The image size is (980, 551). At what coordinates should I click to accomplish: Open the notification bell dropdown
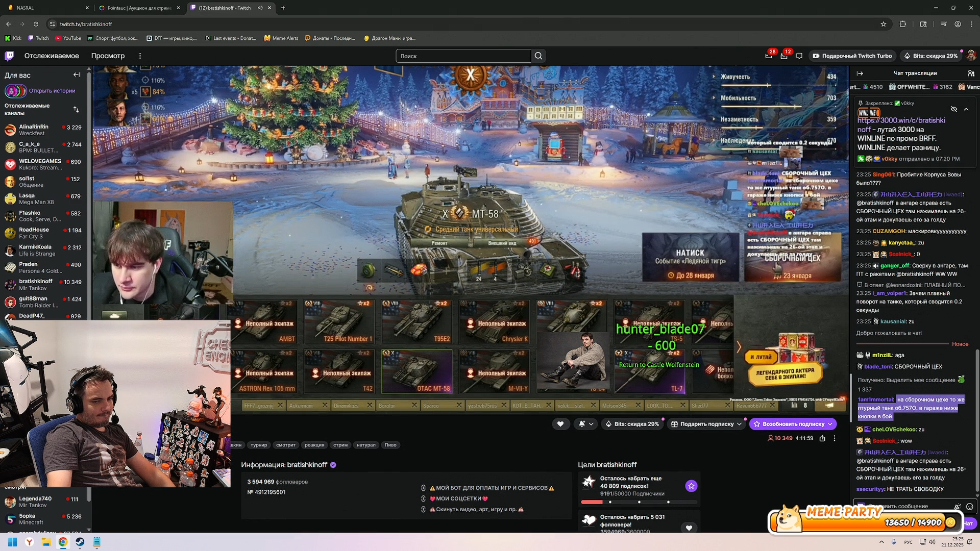586,424
